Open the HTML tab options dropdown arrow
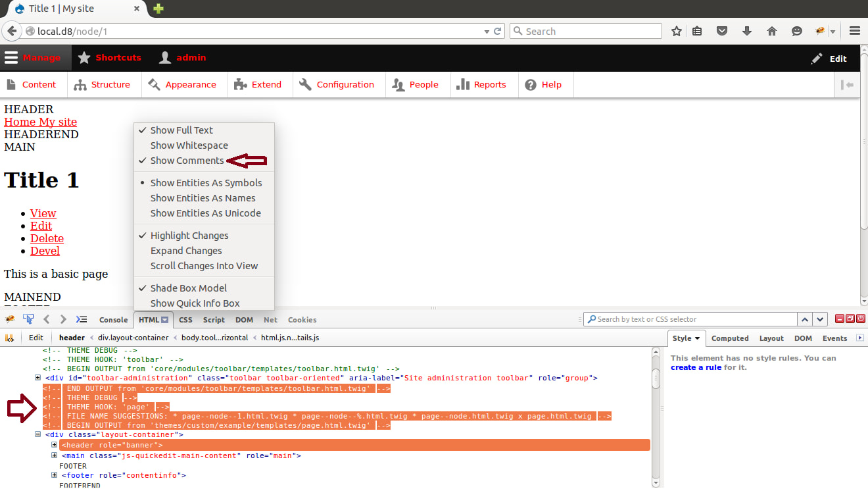 tap(165, 320)
